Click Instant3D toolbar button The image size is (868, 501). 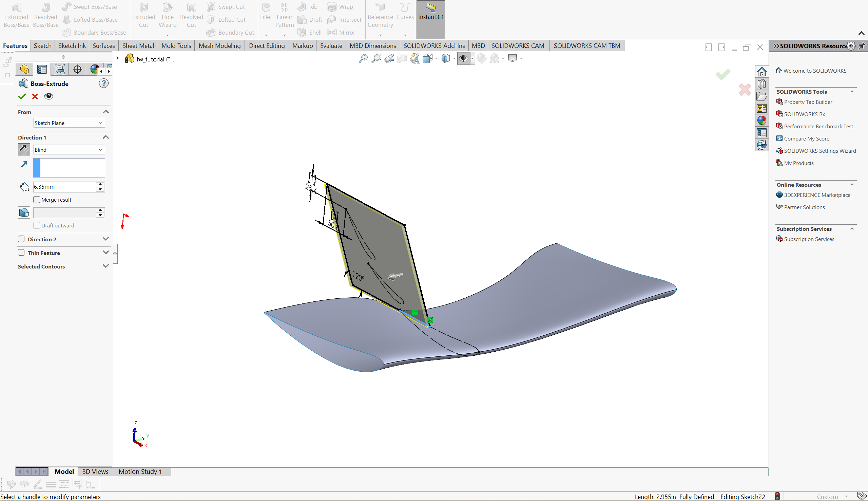[x=430, y=17]
